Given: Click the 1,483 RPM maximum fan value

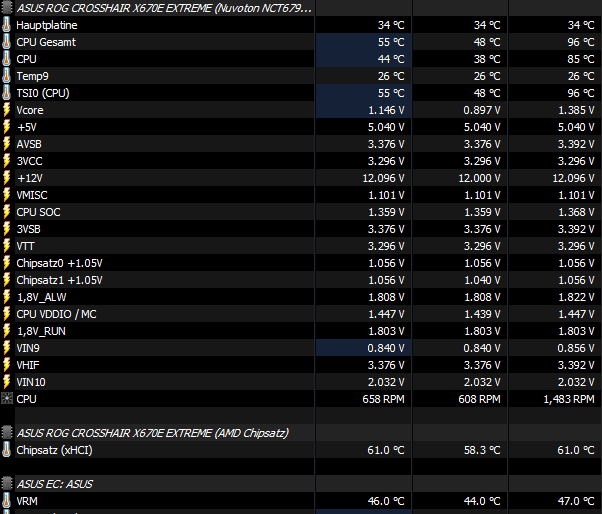Looking at the screenshot, I should tap(569, 399).
